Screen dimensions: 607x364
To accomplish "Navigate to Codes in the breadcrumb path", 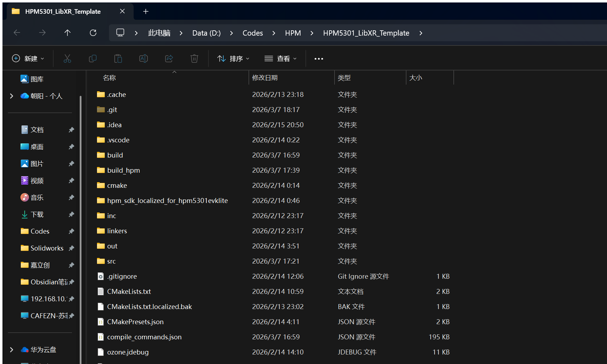I will click(x=253, y=33).
